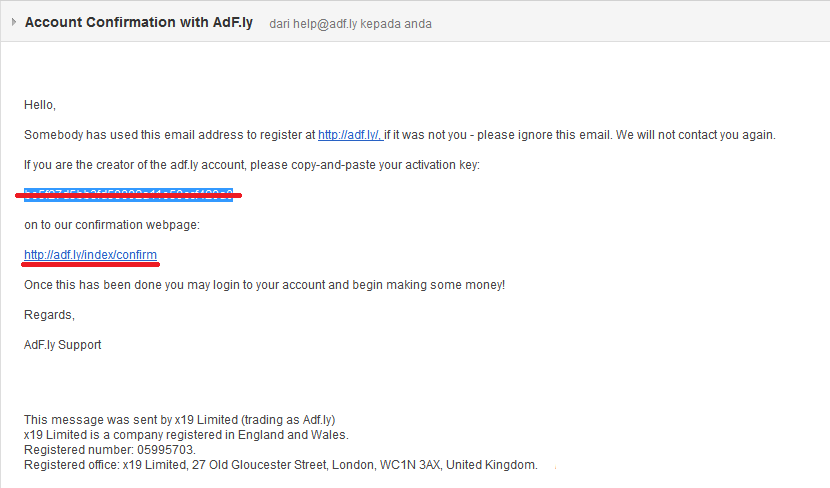Click 'Once this has been done' paragraph
Image resolution: width=830 pixels, height=488 pixels.
264,285
